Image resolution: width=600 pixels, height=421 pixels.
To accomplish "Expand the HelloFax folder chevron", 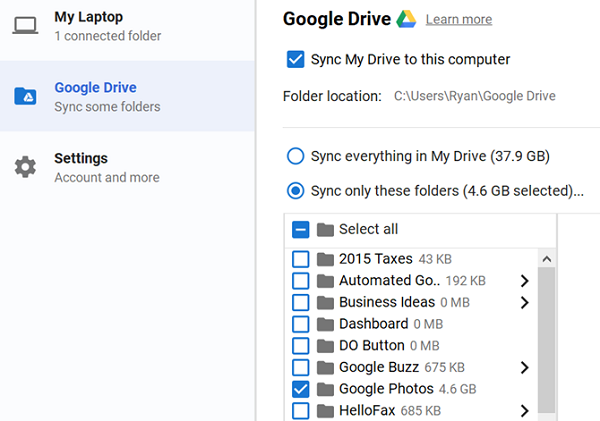I will 524,411.
